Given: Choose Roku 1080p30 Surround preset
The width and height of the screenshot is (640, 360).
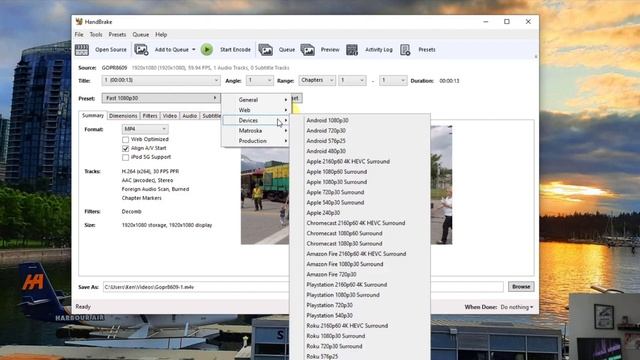Looking at the screenshot, I should [x=336, y=336].
